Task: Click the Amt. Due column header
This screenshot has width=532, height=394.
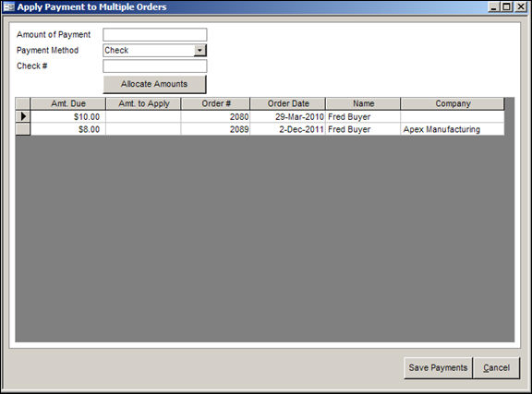Action: point(67,103)
